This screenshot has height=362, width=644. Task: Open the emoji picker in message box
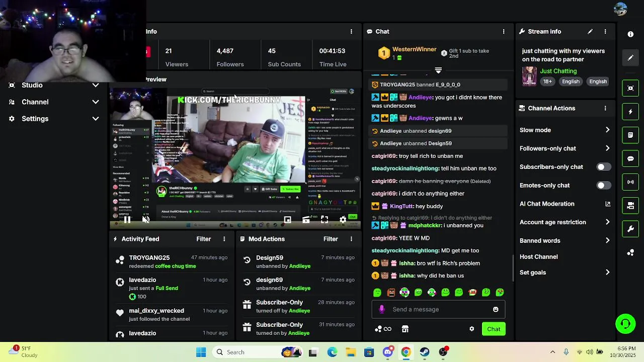click(x=496, y=309)
